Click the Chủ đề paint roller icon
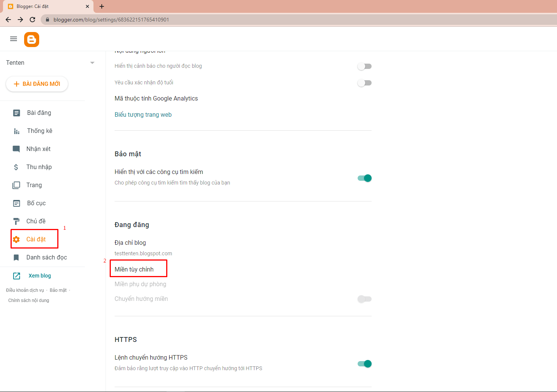 (16, 221)
